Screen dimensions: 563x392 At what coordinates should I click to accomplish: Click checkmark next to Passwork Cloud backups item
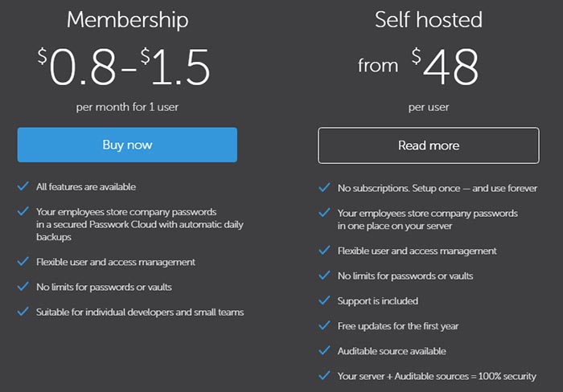click(23, 211)
